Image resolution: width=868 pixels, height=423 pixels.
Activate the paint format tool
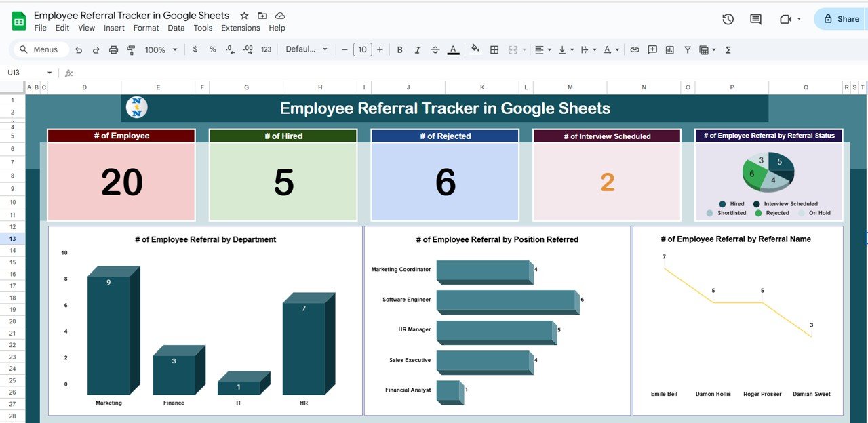click(131, 50)
